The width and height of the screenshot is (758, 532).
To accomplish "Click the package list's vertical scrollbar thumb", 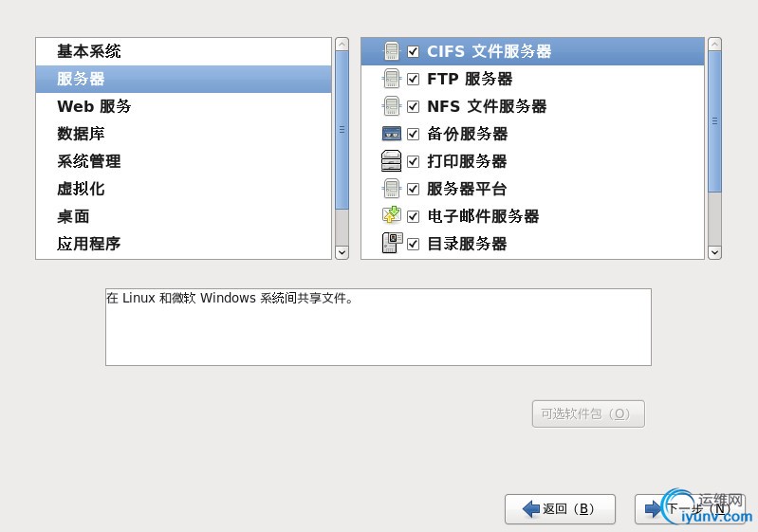I will (714, 121).
